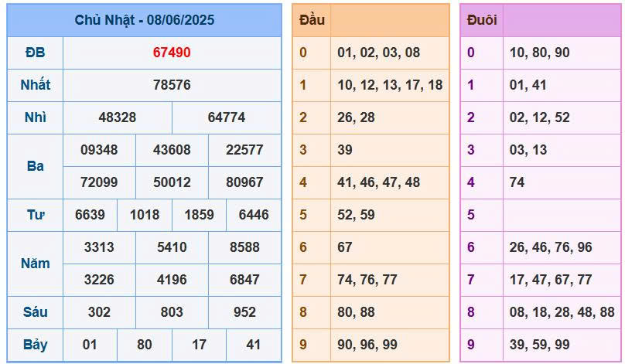625x364 pixels.
Task: Select the Ba prize label
Action: (35, 166)
